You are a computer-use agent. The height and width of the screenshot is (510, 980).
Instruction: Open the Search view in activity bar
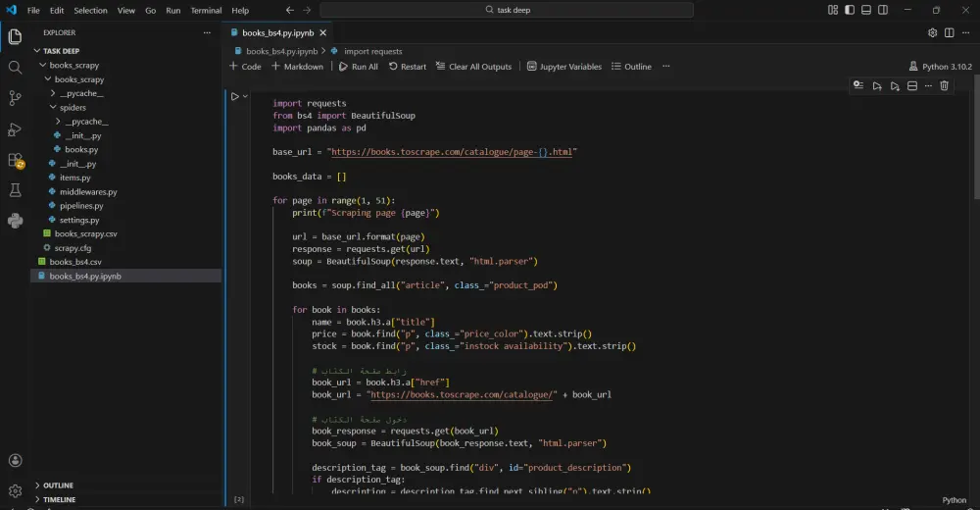coord(15,68)
